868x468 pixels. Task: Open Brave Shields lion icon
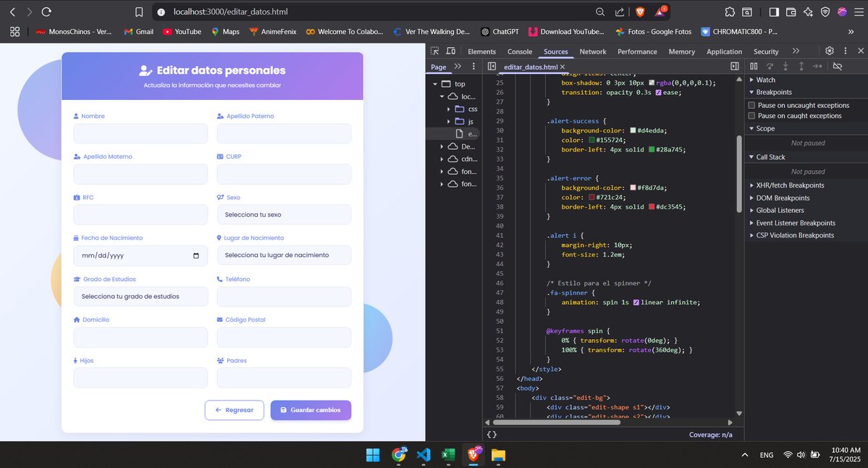[640, 12]
